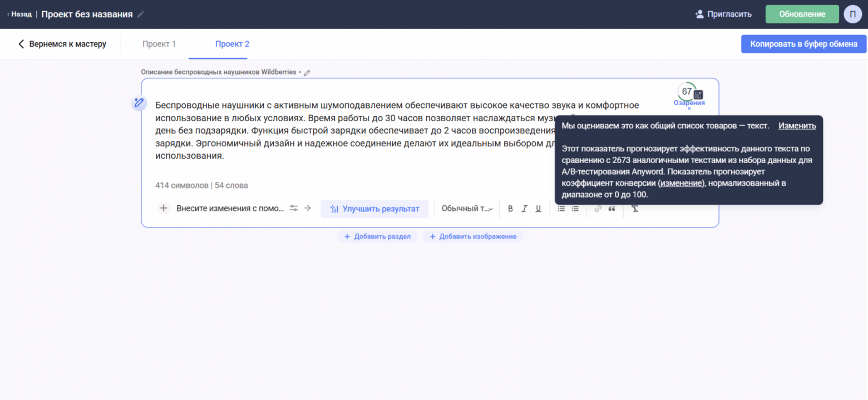Screen dimensions: 868x400
Task: Open AI prompt settings filters icon
Action: (x=294, y=208)
